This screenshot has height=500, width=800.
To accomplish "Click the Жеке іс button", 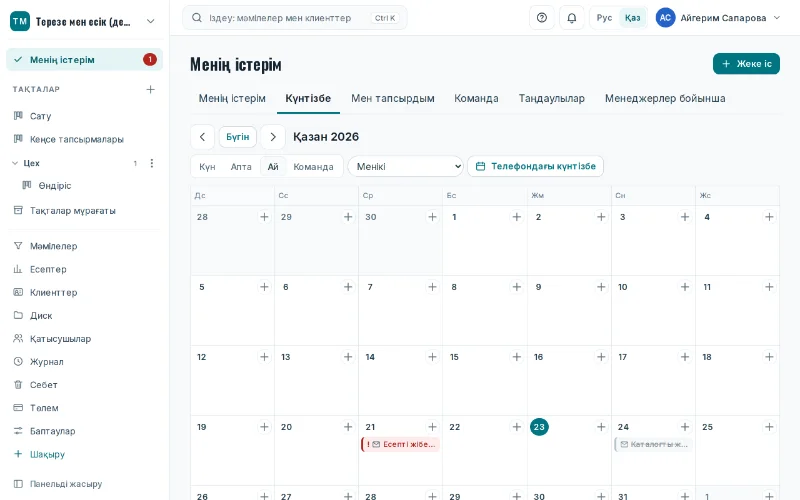I will click(746, 64).
